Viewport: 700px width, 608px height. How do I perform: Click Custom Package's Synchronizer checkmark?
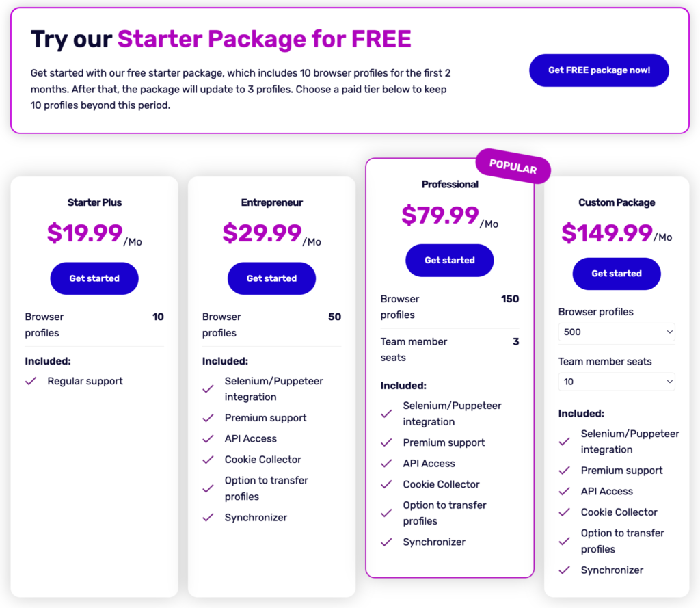coord(565,570)
